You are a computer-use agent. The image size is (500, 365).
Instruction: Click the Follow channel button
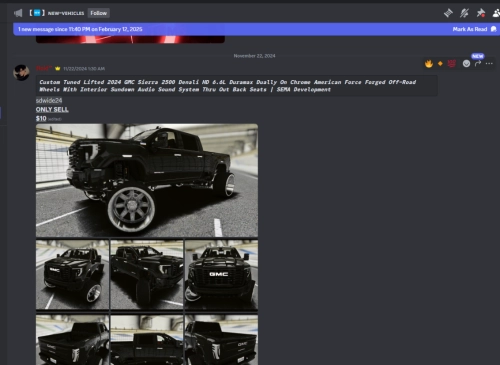[x=99, y=13]
